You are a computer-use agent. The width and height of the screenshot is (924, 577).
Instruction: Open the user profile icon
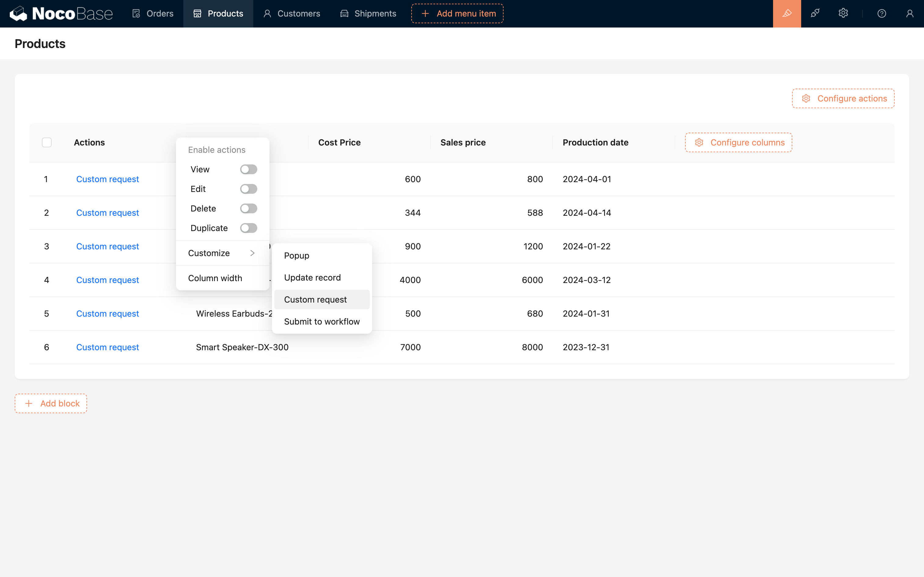[x=910, y=14]
